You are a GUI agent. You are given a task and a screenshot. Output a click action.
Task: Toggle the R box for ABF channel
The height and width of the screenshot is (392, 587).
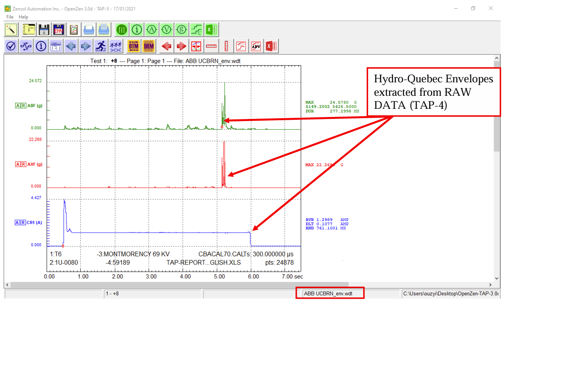point(24,106)
